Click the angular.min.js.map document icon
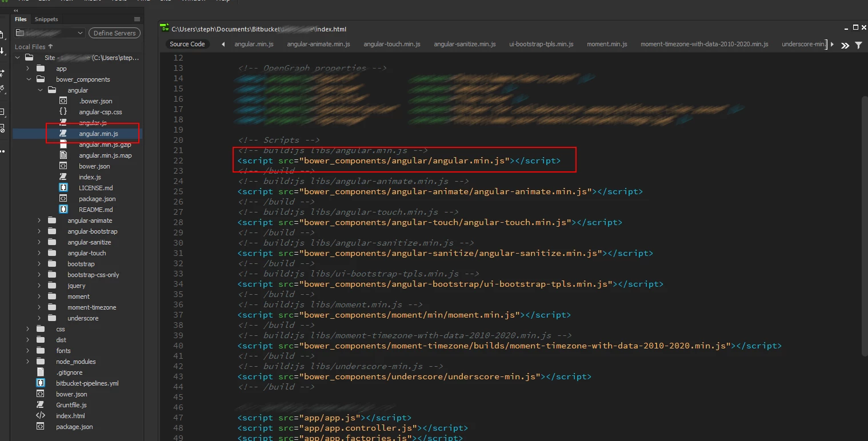The height and width of the screenshot is (441, 868). pos(63,155)
